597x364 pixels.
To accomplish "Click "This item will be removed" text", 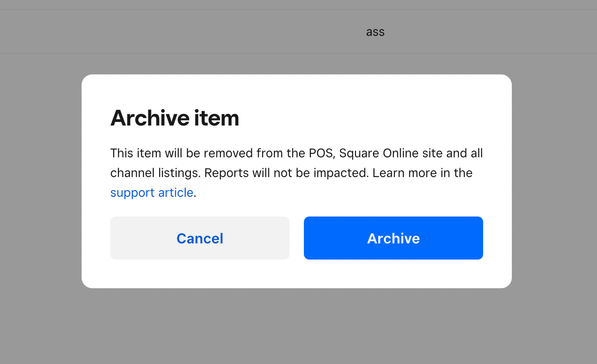I will tap(181, 153).
